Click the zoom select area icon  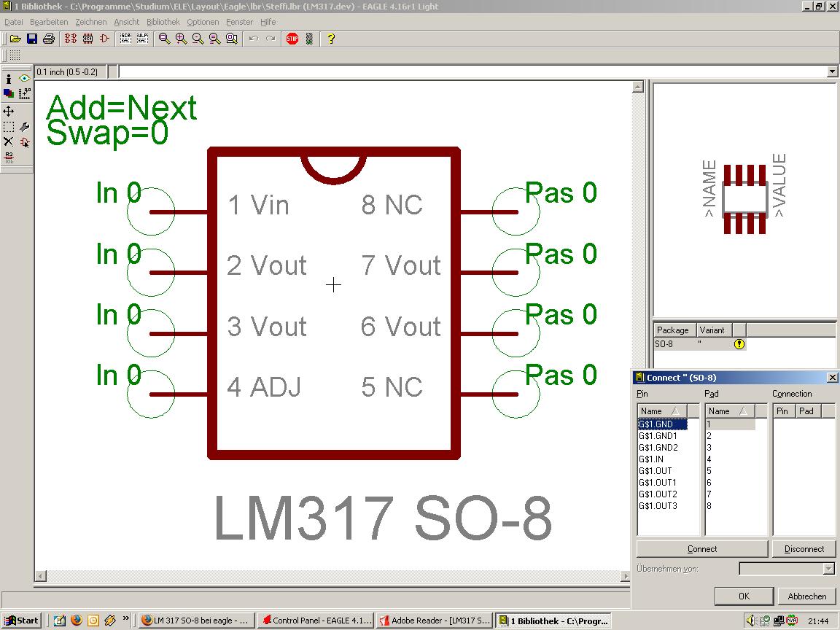coord(231,39)
